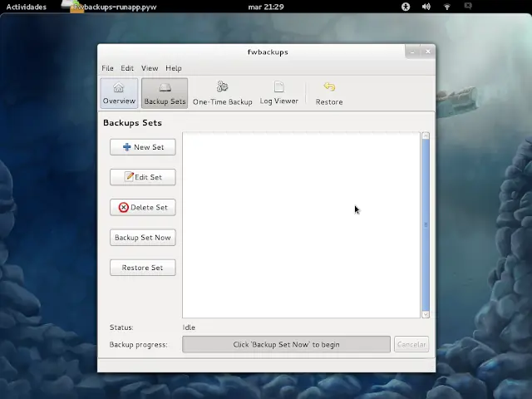Open the volume control icon
532x399 pixels.
click(x=426, y=7)
